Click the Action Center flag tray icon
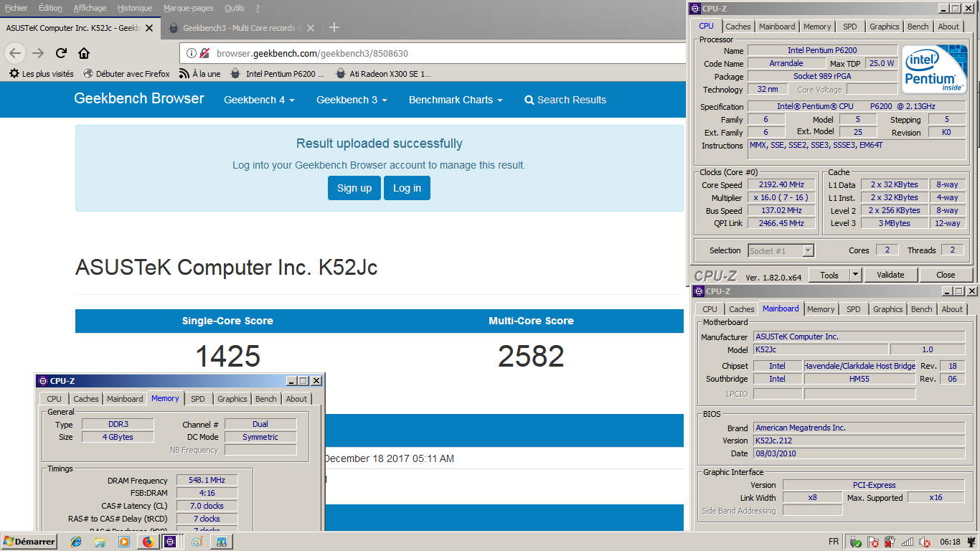Viewport: 980px width, 551px height. tap(872, 542)
